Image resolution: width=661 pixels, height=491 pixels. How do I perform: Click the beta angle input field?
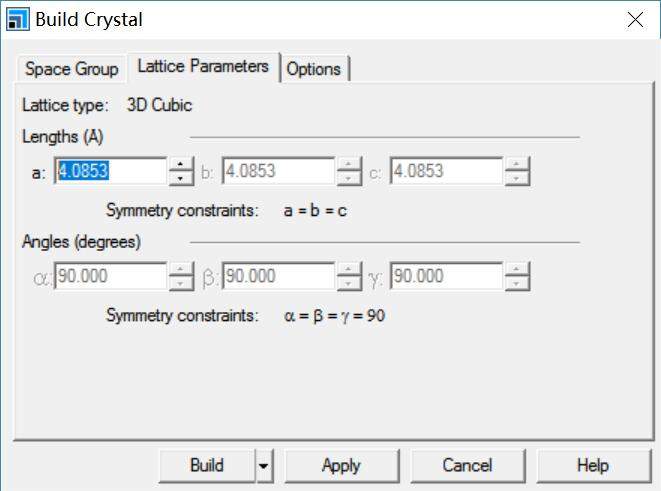277,276
